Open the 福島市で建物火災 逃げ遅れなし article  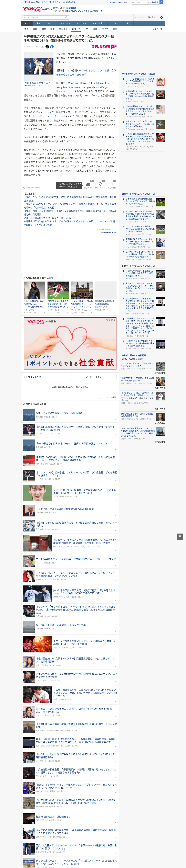coord(53,816)
